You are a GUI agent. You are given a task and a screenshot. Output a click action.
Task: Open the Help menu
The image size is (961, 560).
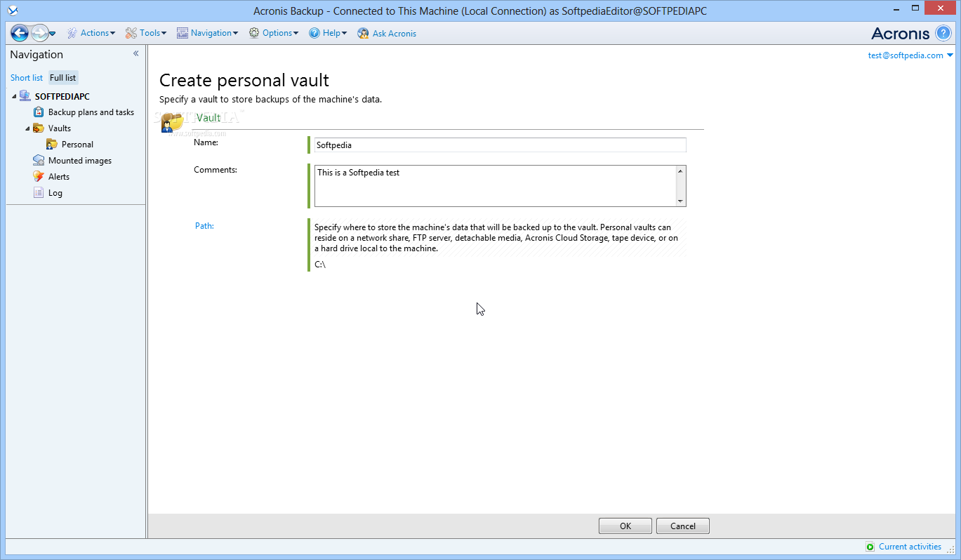click(328, 33)
